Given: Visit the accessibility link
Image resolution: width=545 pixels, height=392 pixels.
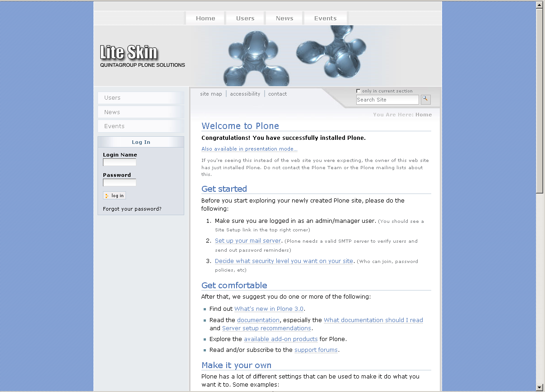Looking at the screenshot, I should pyautogui.click(x=245, y=94).
